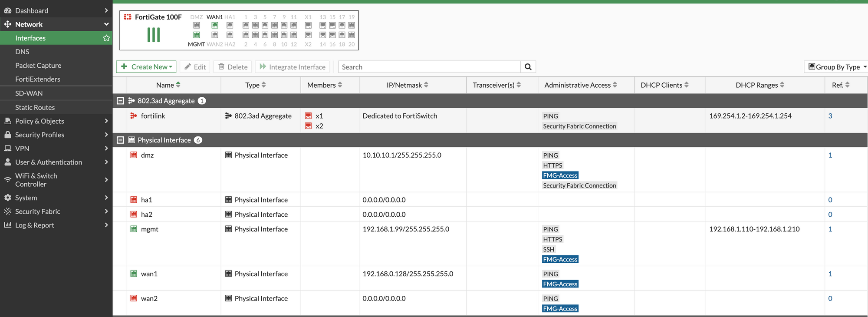
Task: Click the X1 port icon in faceplate
Action: pos(308,26)
